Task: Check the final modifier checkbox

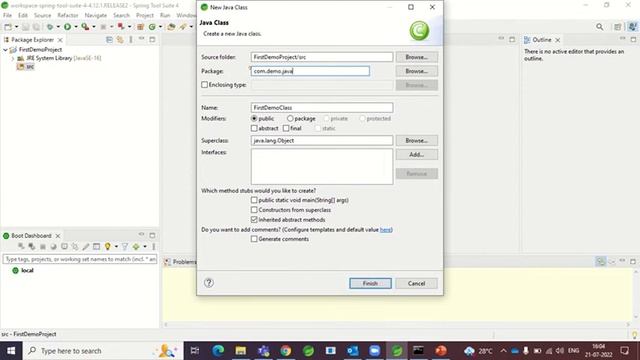Action: click(286, 128)
